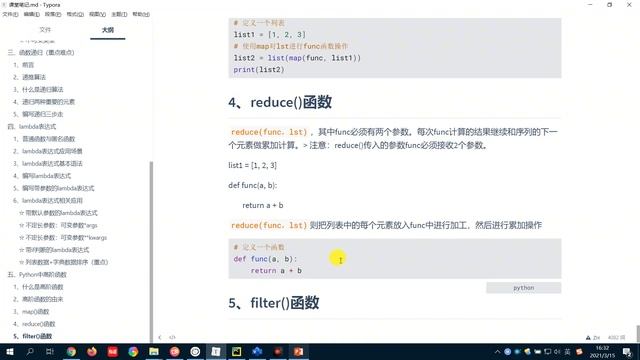This screenshot has width=640, height=360.
Task: Open the 段落(P) menu
Action: tap(53, 14)
